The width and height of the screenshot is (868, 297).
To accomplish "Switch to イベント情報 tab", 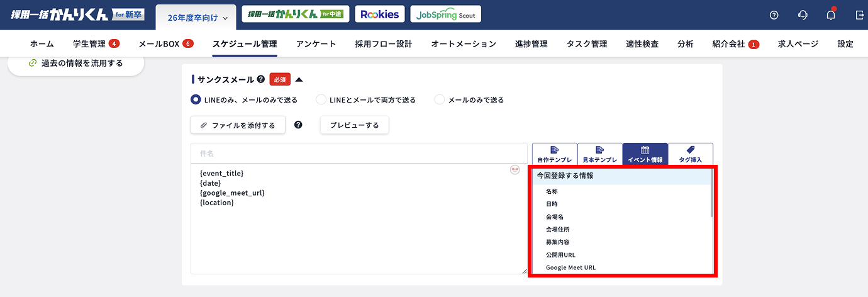I will click(x=645, y=154).
